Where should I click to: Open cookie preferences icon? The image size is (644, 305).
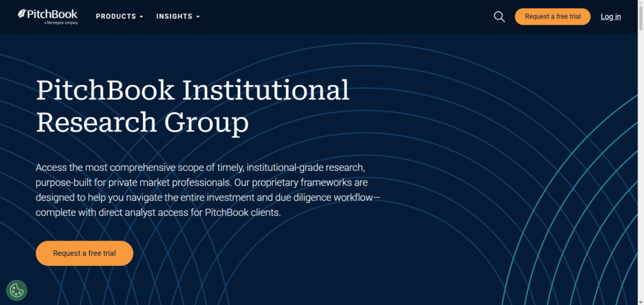tap(16, 291)
